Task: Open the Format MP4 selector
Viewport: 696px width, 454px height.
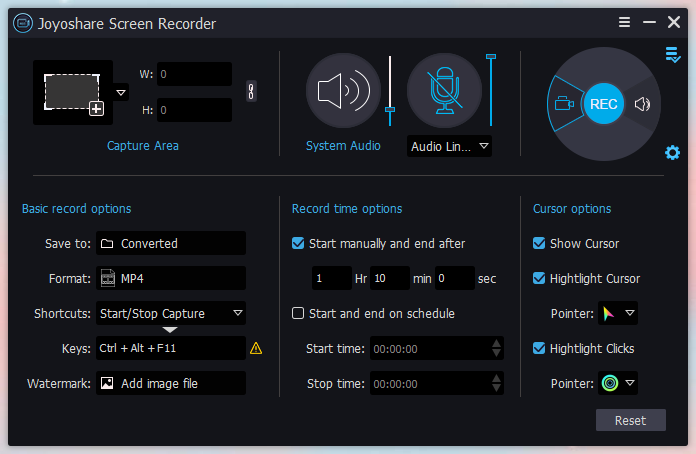Action: (x=171, y=278)
